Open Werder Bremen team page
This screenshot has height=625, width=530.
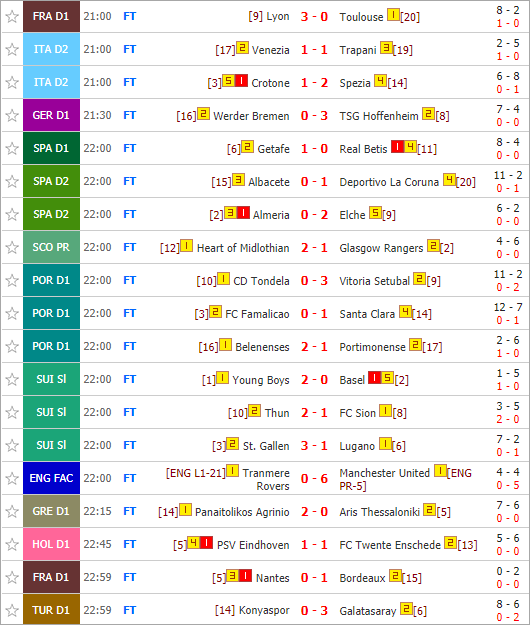(251, 116)
